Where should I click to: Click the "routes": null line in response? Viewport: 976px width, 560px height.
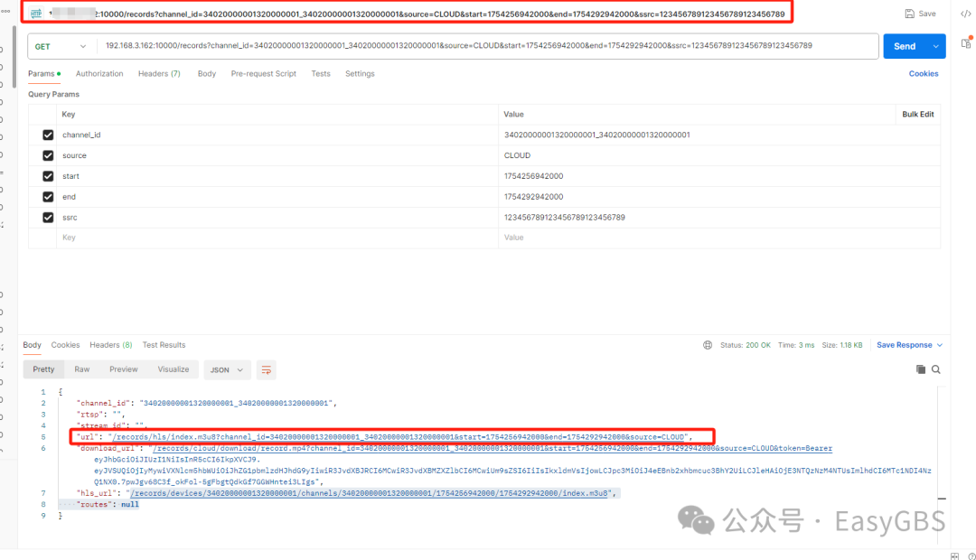(x=108, y=505)
